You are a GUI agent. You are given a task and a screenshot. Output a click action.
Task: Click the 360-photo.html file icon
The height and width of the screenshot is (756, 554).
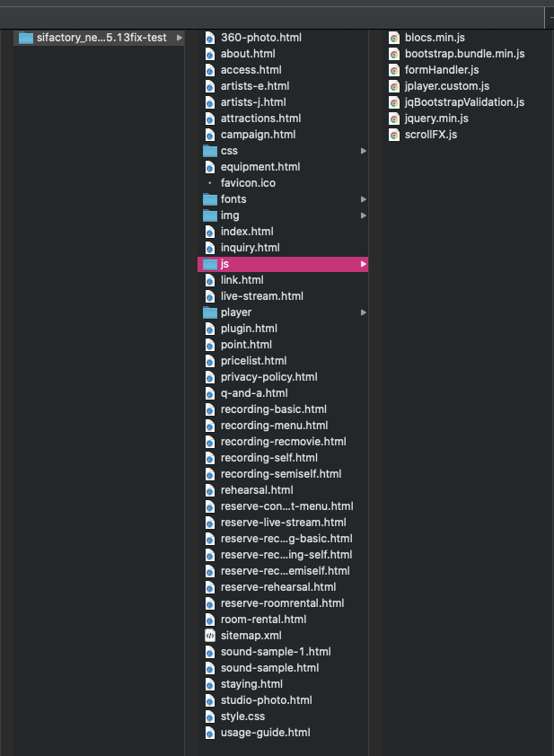point(210,38)
